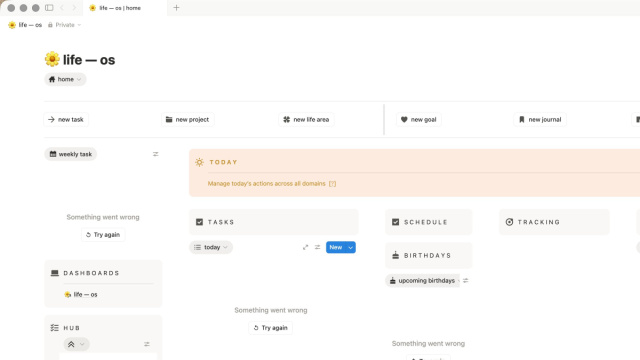Click the blue New button

tap(336, 247)
